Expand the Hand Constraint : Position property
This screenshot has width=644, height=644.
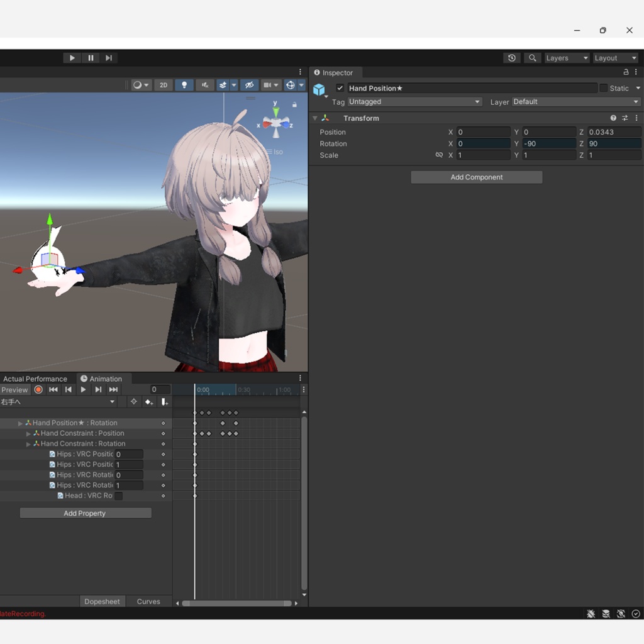tap(29, 433)
